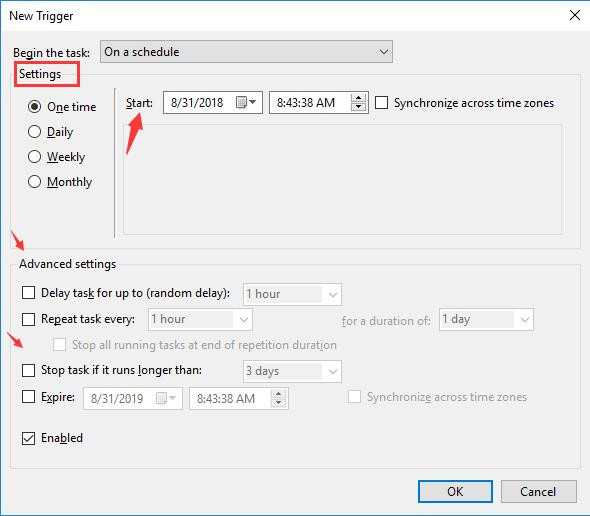The height and width of the screenshot is (516, 590).
Task: Select Weekly schedule radio button
Action: click(34, 157)
